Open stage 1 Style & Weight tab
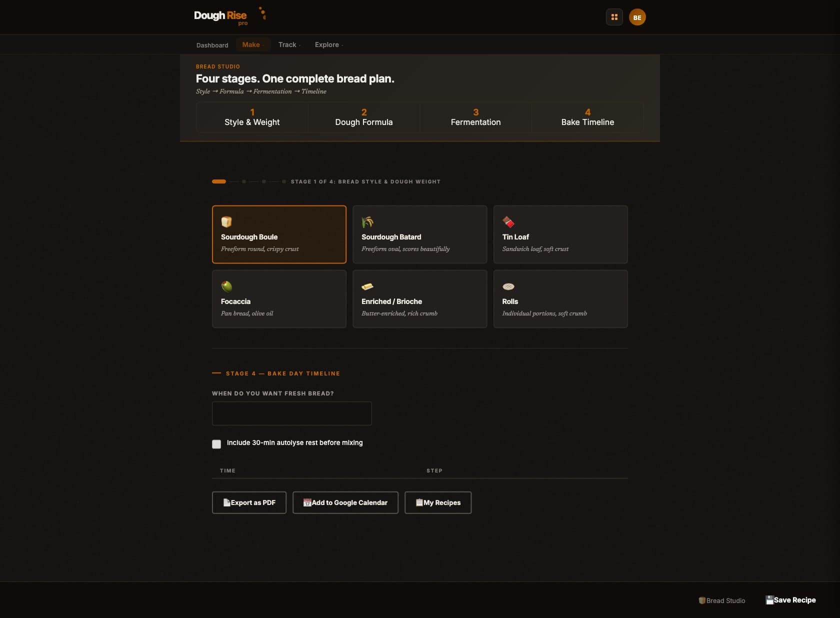The width and height of the screenshot is (840, 618). tap(252, 117)
